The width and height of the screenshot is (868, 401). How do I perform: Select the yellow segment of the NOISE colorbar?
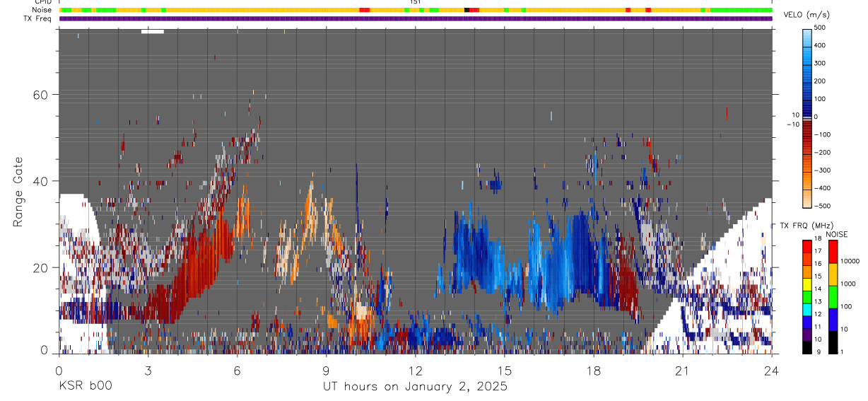pyautogui.click(x=833, y=274)
